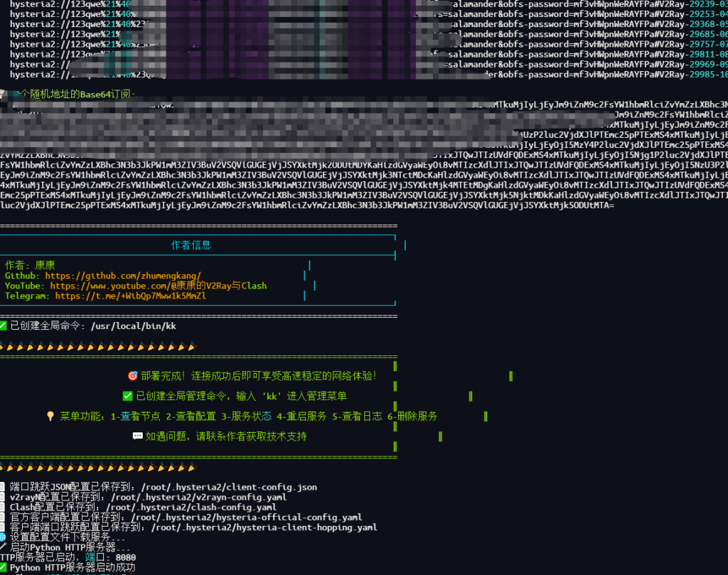Click the document icon before 客户端端口跳跃配置已保存到

pyautogui.click(x=3, y=527)
